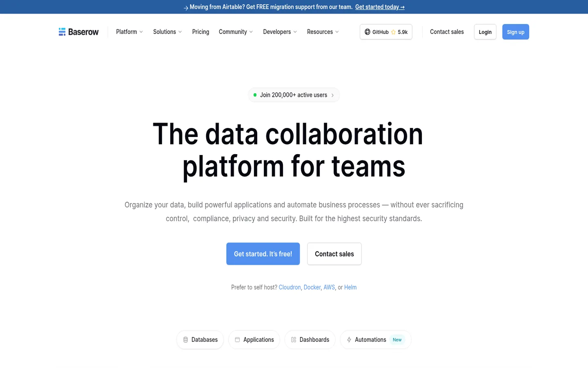Select the Applications tab

click(x=254, y=340)
